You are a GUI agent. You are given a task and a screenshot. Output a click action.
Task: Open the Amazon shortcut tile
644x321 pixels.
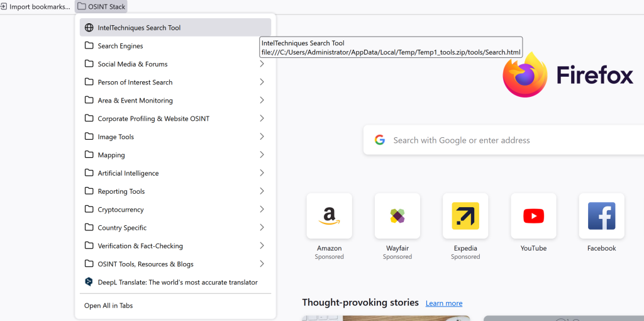click(329, 216)
